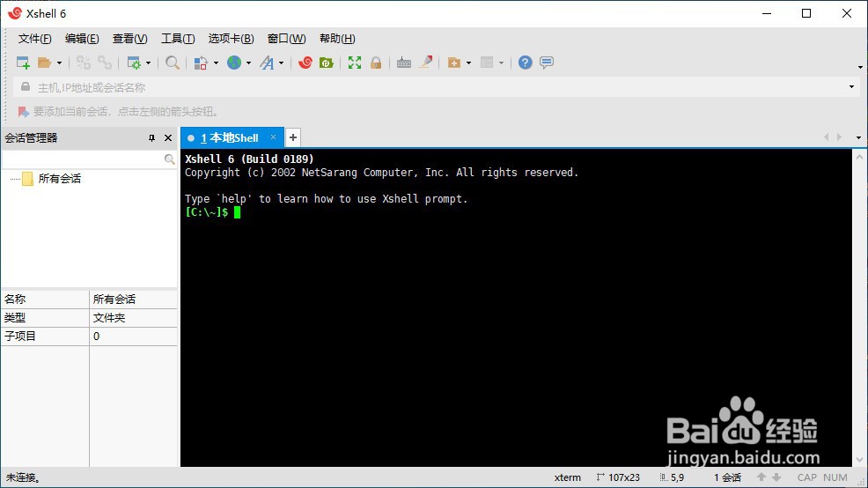Click the session manager search magnifier
Image resolution: width=868 pixels, height=488 pixels.
pyautogui.click(x=169, y=159)
